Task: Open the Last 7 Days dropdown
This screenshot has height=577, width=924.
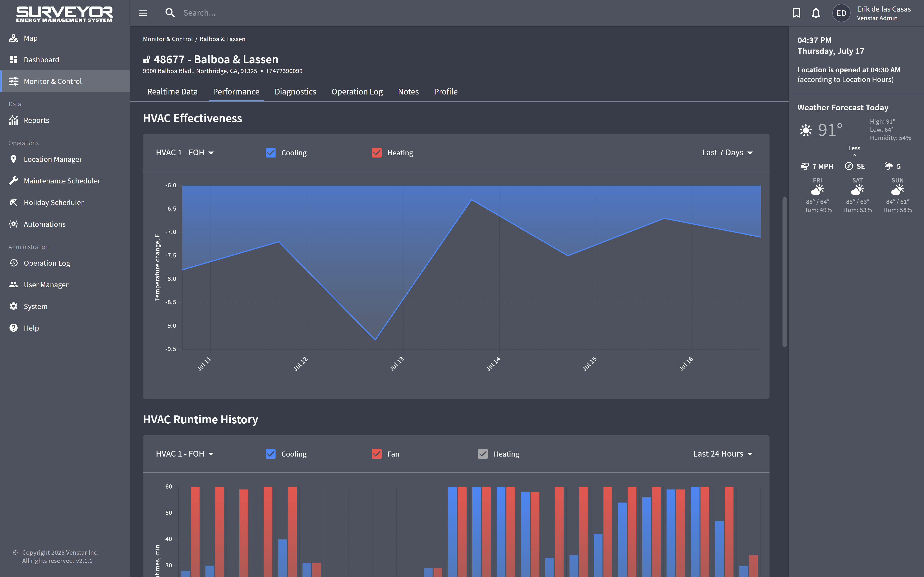Action: coord(727,153)
